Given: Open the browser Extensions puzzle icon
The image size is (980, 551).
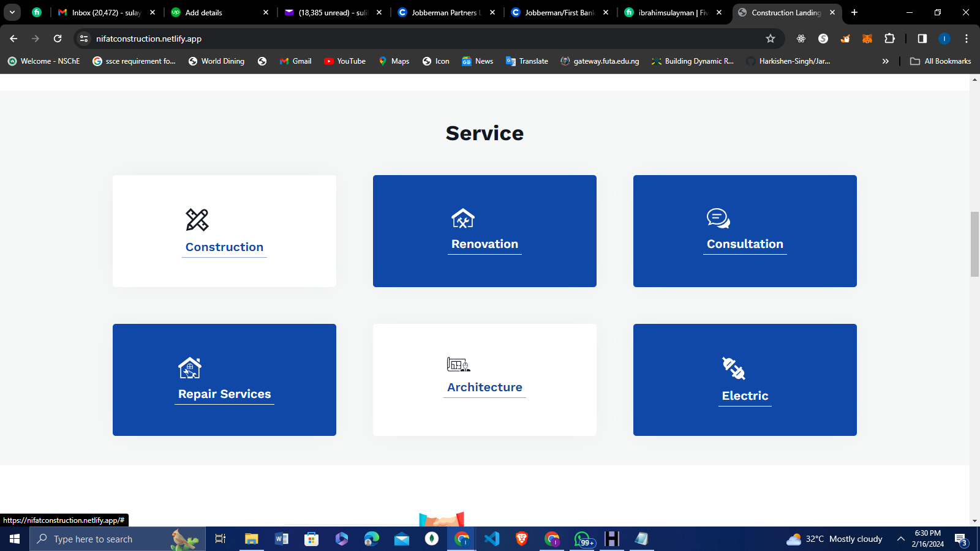Looking at the screenshot, I should tap(889, 39).
